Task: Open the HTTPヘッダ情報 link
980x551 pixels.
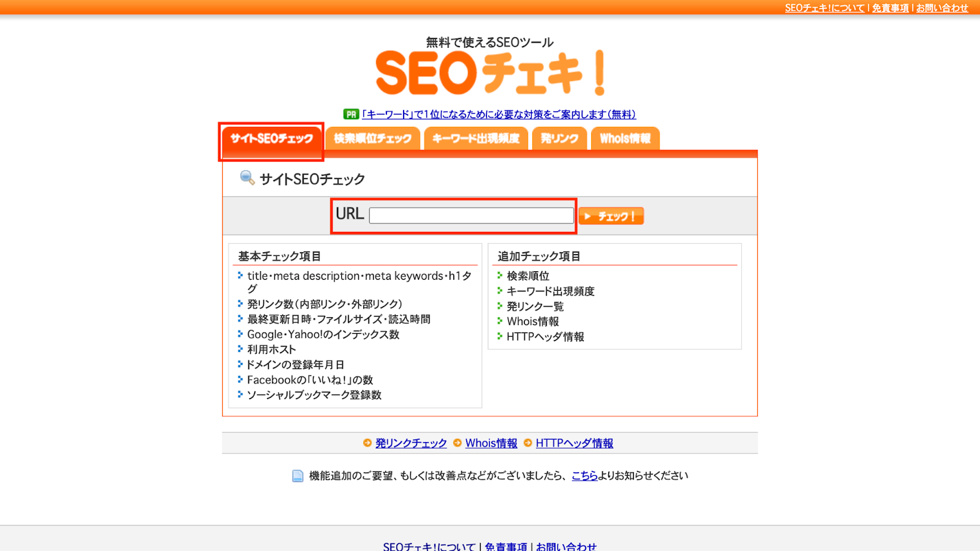Action: point(575,443)
